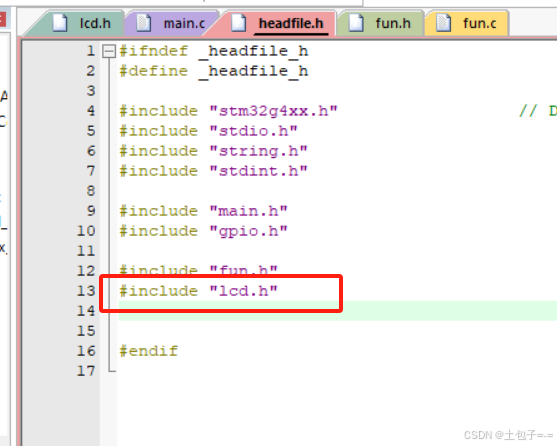Click line number 13 in the gutter
This screenshot has height=446, width=557.
click(86, 291)
